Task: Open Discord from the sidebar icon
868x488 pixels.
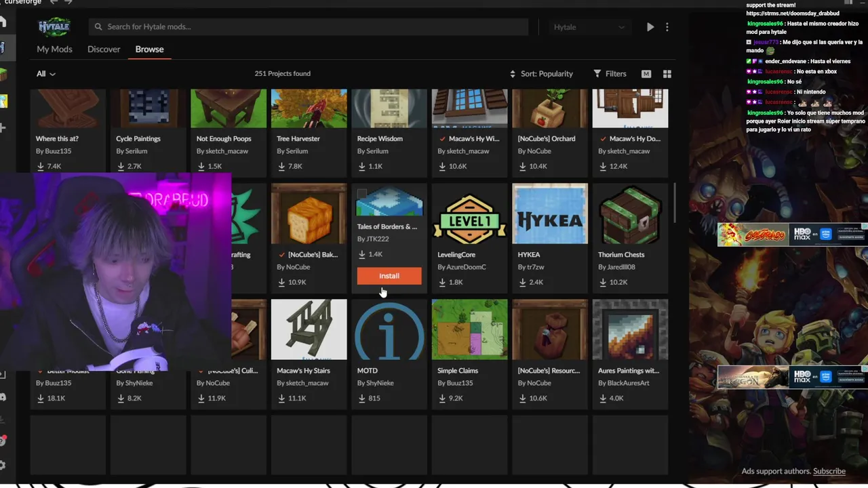Action: [3, 397]
